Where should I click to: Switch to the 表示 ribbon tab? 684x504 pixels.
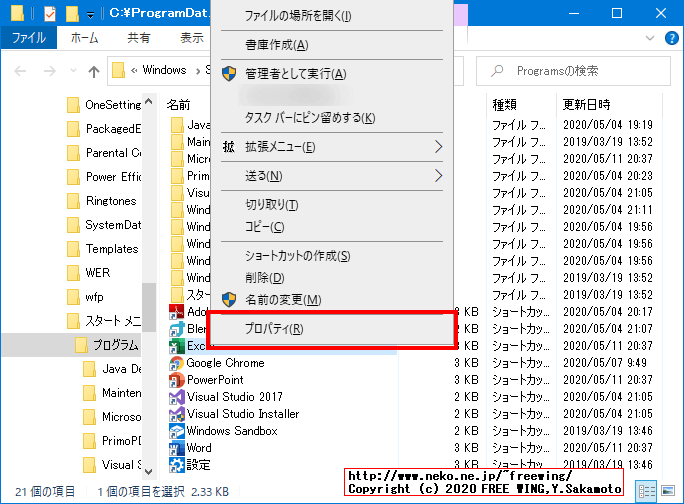tap(192, 38)
